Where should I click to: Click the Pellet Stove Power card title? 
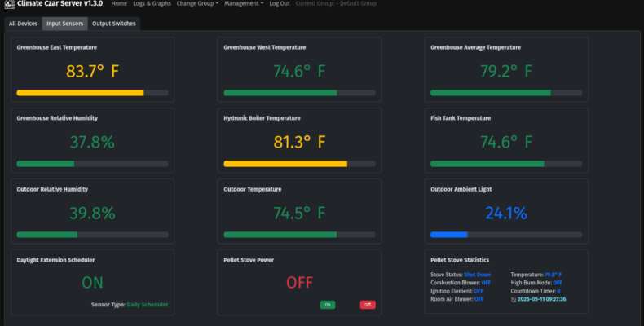[249, 260]
